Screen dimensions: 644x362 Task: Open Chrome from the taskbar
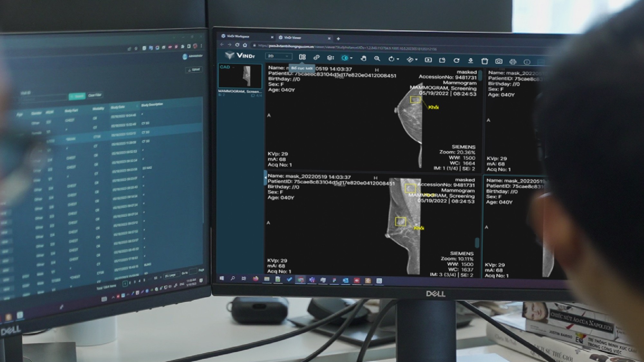(x=300, y=280)
